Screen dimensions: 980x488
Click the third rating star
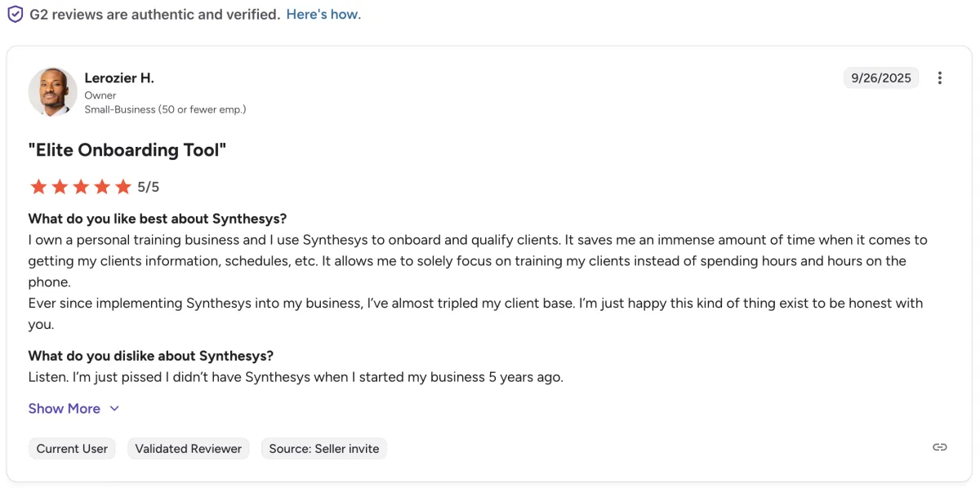point(81,187)
